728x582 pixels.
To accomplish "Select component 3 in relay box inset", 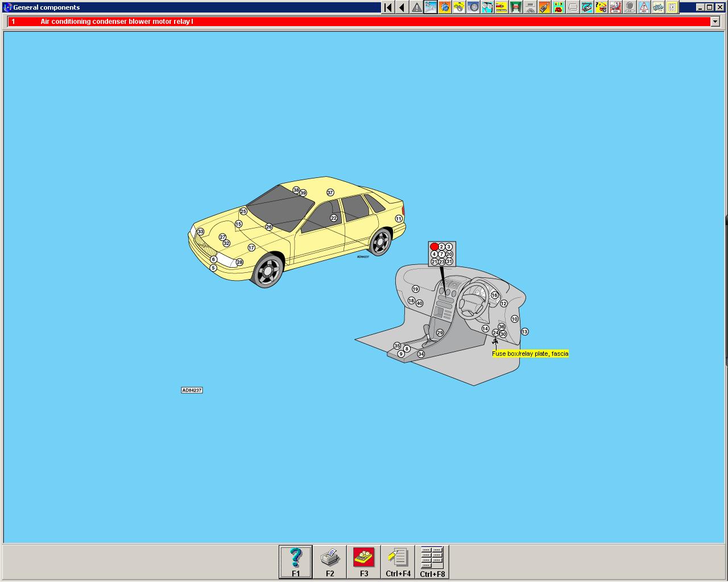I will (x=449, y=247).
